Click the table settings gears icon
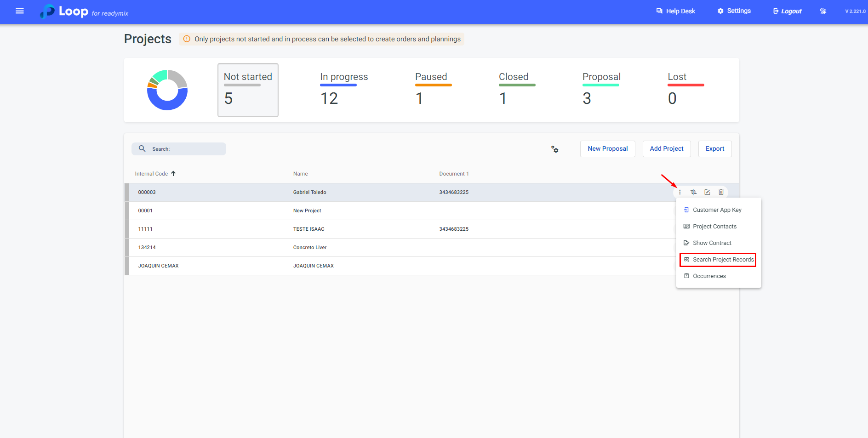 coord(555,149)
